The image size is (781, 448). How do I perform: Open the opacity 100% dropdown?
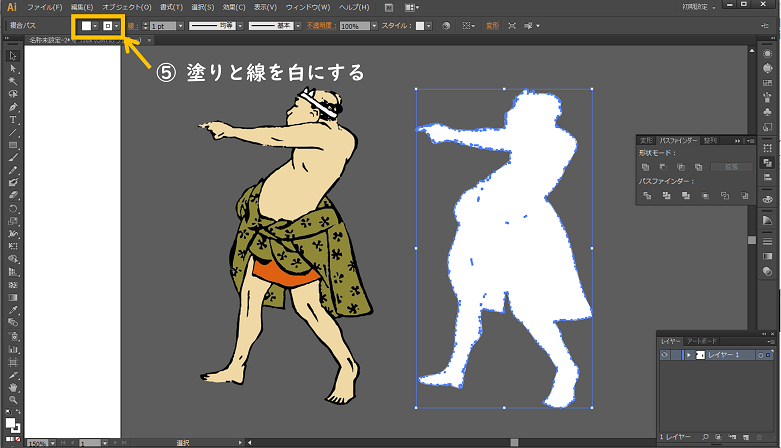coord(374,26)
